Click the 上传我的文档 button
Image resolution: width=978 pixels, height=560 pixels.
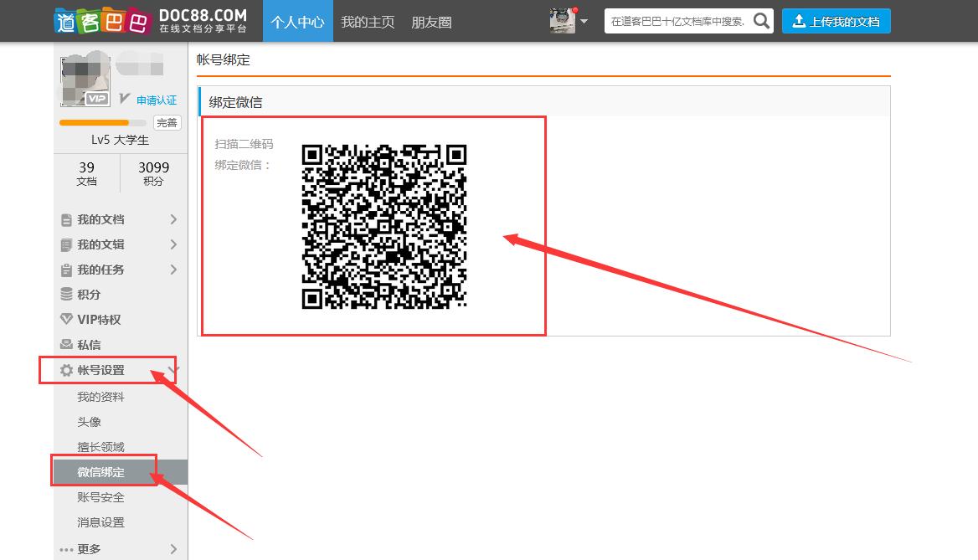(836, 21)
